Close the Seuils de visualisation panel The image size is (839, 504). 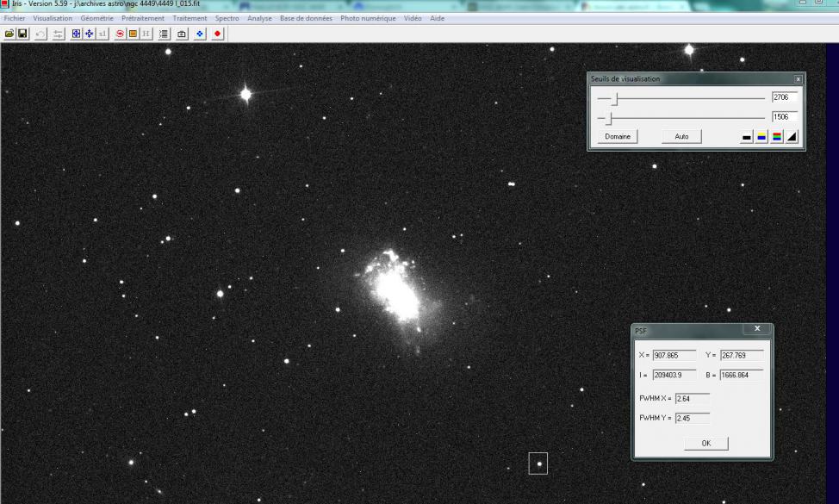click(798, 79)
